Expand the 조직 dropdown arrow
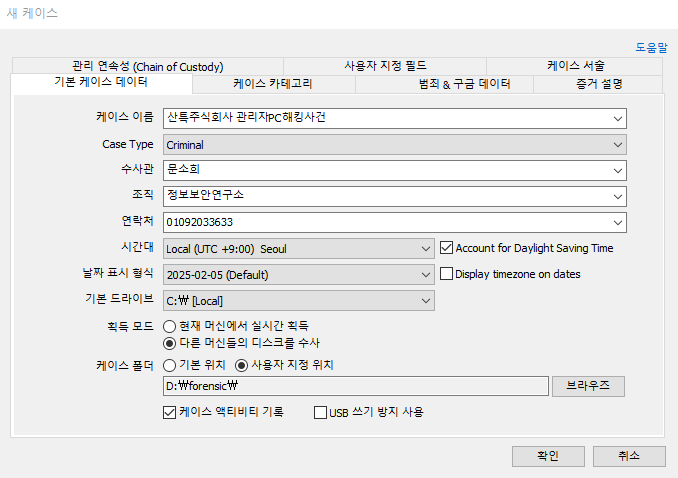The image size is (678, 478). (x=617, y=196)
